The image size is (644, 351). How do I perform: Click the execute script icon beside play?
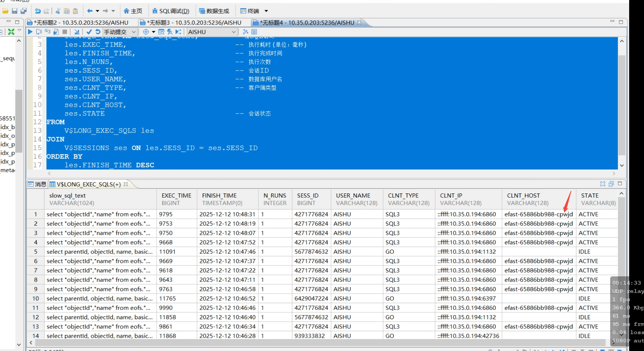[x=39, y=32]
